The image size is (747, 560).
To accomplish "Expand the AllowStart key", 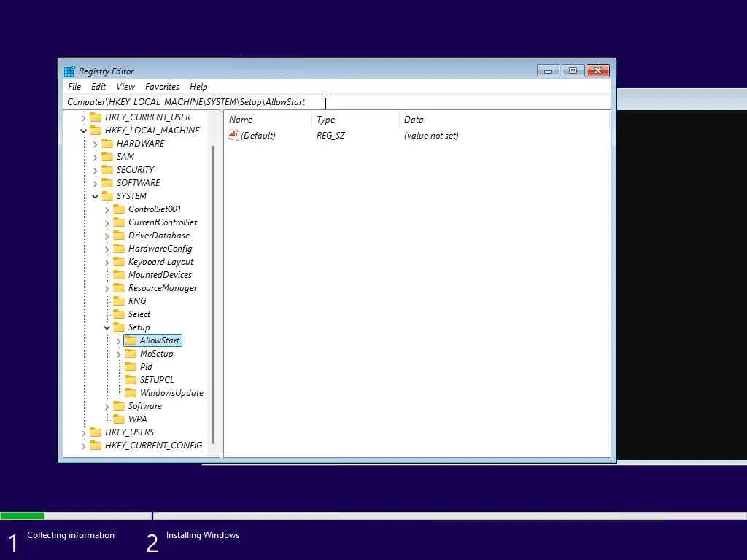I will coord(118,341).
